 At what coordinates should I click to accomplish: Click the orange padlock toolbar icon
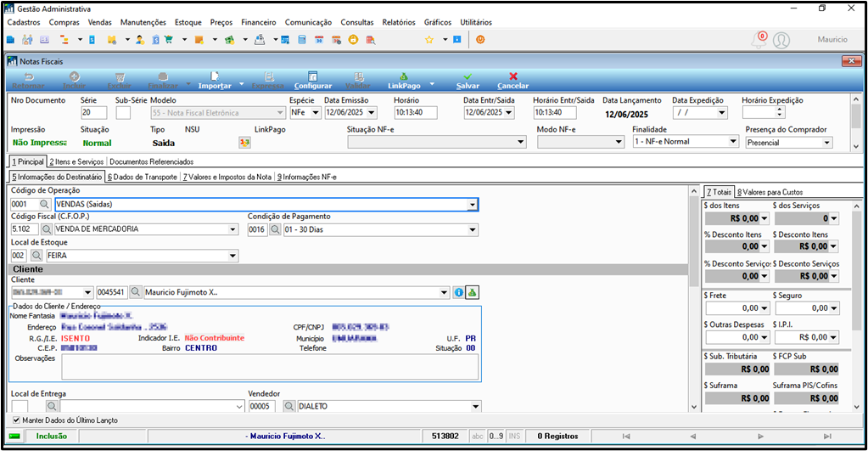pos(353,40)
